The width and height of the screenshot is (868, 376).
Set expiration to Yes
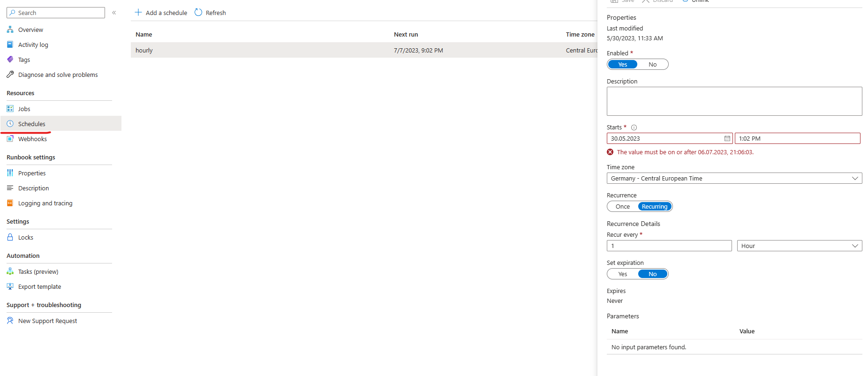(623, 274)
